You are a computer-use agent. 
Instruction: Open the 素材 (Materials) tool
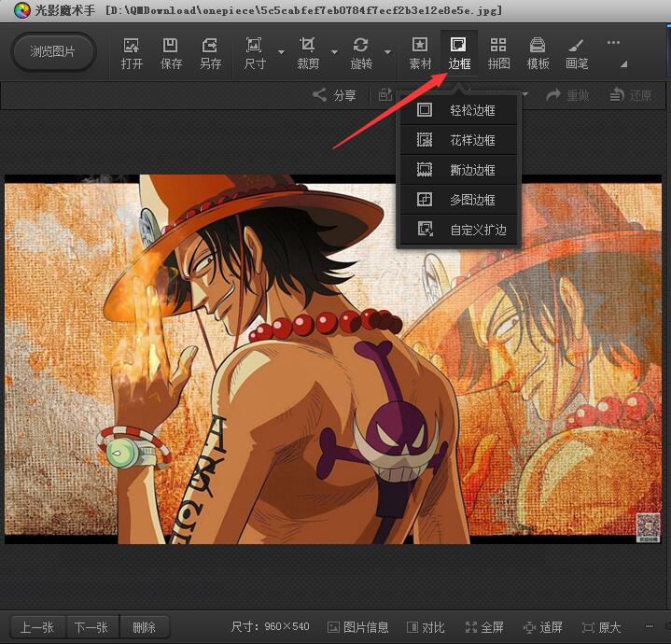click(420, 52)
